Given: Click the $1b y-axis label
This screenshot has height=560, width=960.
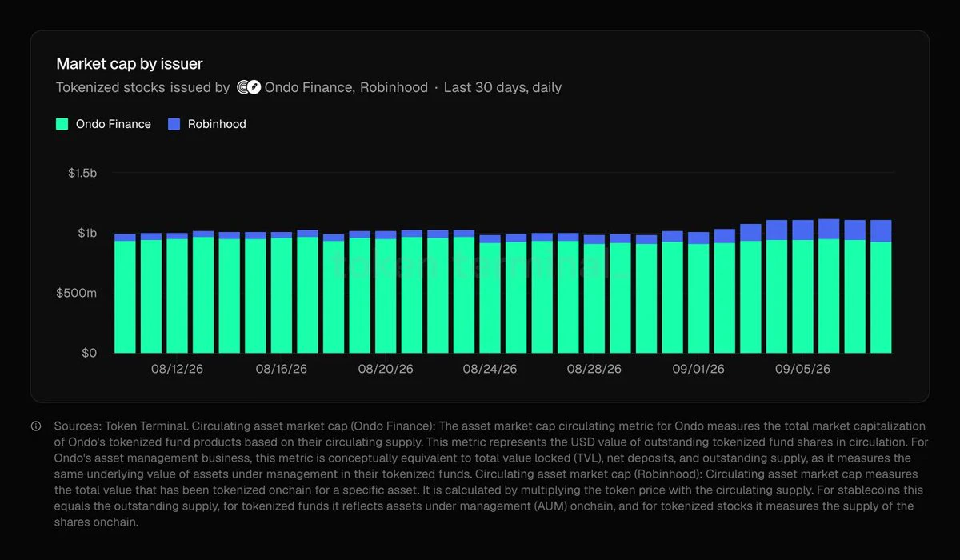Looking at the screenshot, I should pos(87,233).
